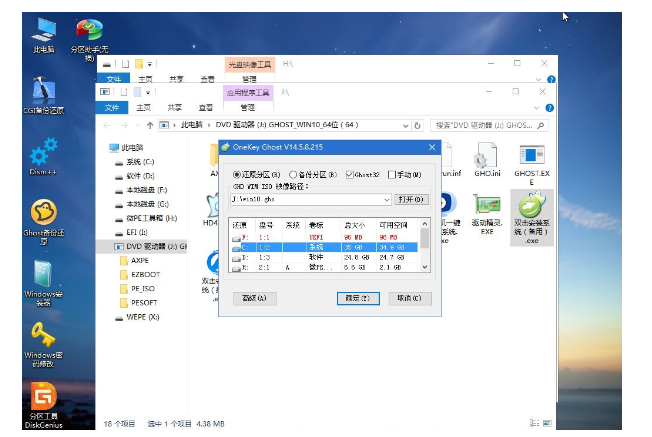Image resolution: width=652 pixels, height=437 pixels.
Task: Launch 分区工具 DiskGenius from the desktop
Action: tap(43, 405)
